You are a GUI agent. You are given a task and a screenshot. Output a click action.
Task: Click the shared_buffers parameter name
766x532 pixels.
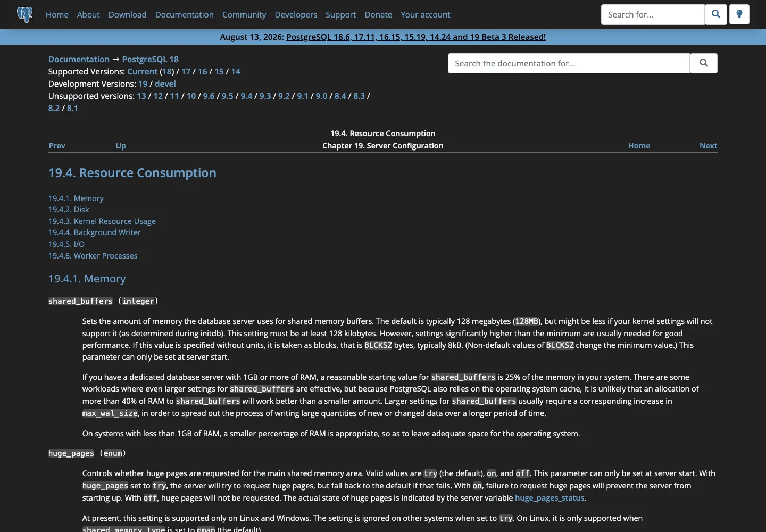80,301
